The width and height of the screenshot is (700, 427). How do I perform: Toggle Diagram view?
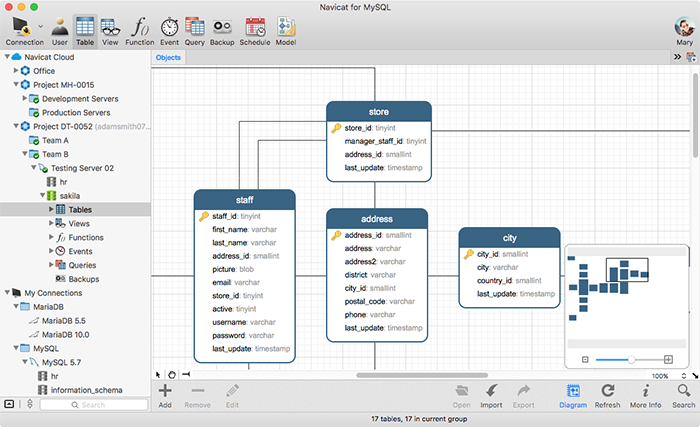tap(573, 396)
